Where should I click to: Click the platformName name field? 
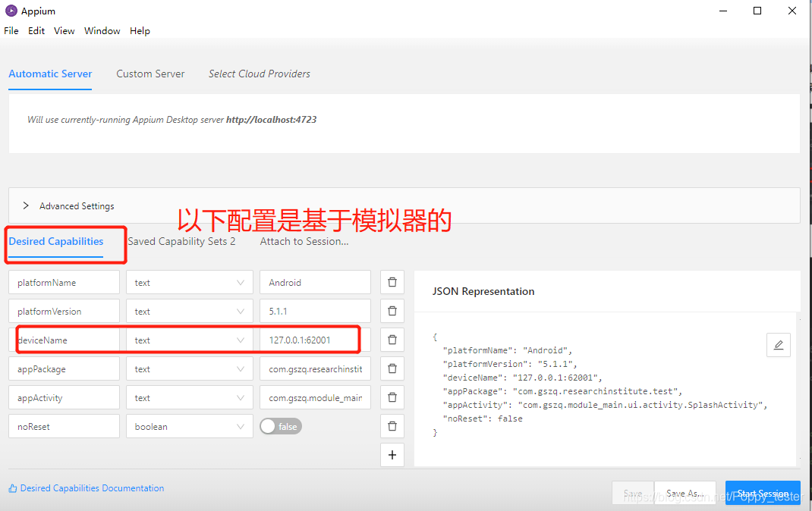65,282
